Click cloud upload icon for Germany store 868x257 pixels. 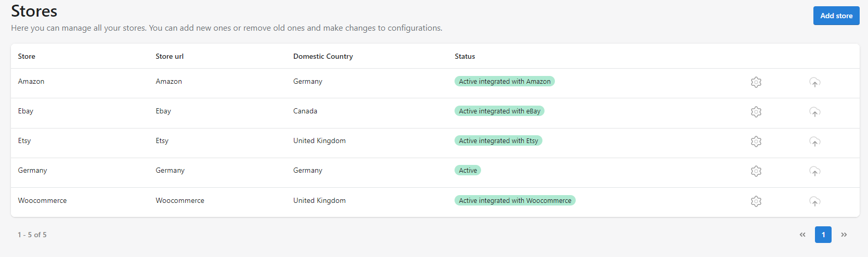[815, 171]
